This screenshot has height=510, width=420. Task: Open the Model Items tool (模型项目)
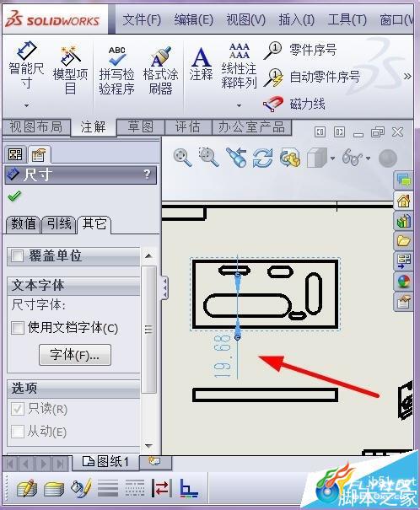[70, 70]
